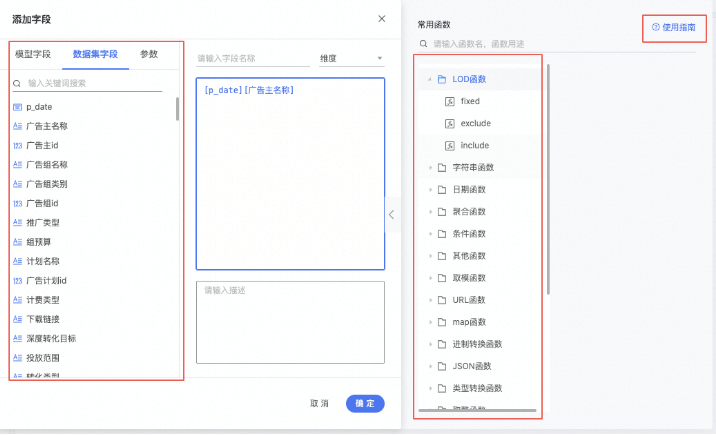Click the date type icon beside p_date
The image size is (716, 435).
17,107
